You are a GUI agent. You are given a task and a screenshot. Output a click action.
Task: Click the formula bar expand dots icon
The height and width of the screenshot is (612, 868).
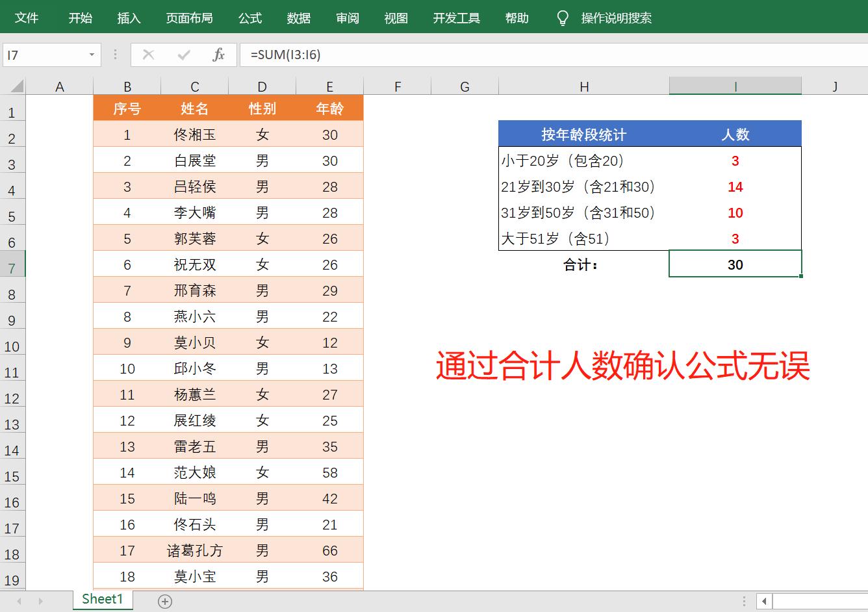pos(115,55)
